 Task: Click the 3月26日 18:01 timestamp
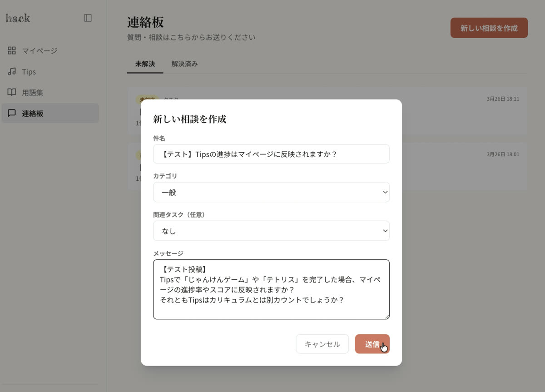[503, 154]
